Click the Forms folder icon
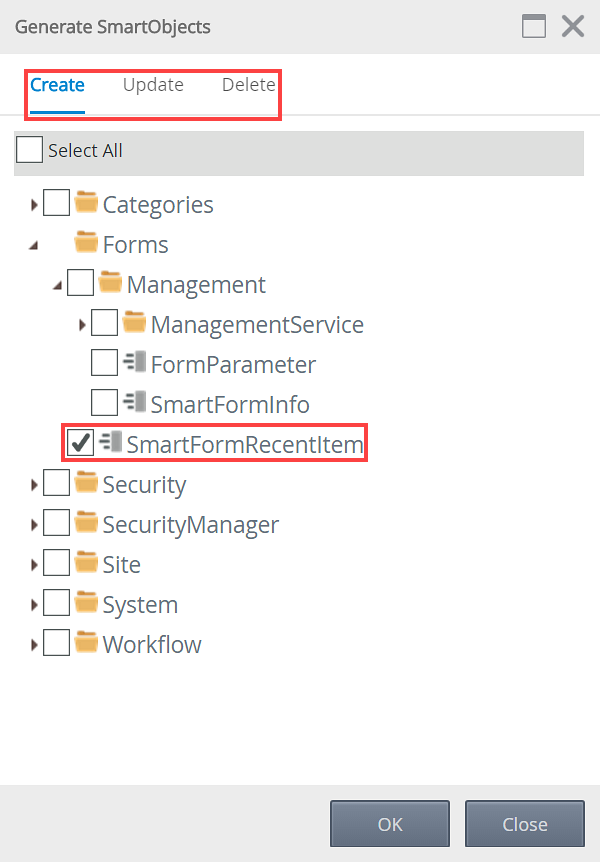The height and width of the screenshot is (862, 600). (x=87, y=244)
